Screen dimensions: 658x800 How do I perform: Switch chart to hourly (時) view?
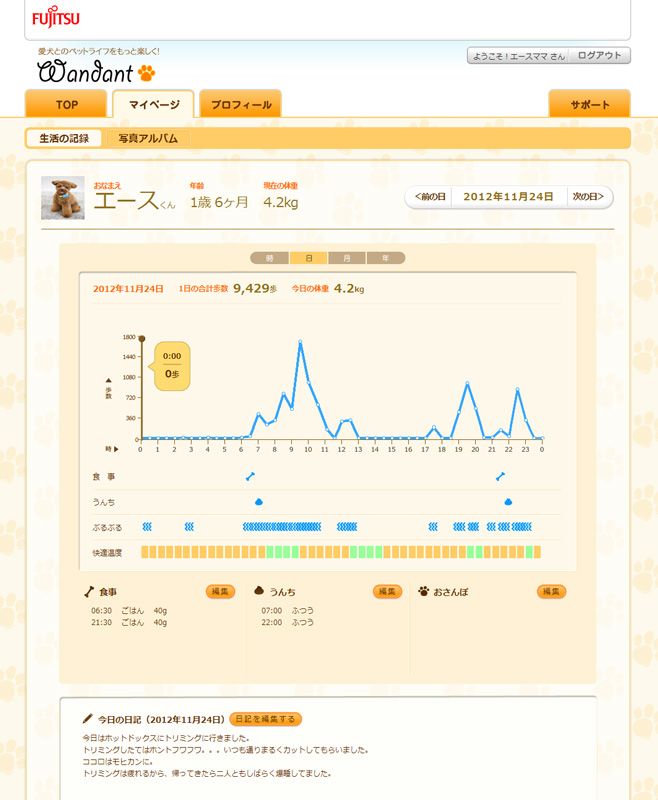click(x=269, y=258)
